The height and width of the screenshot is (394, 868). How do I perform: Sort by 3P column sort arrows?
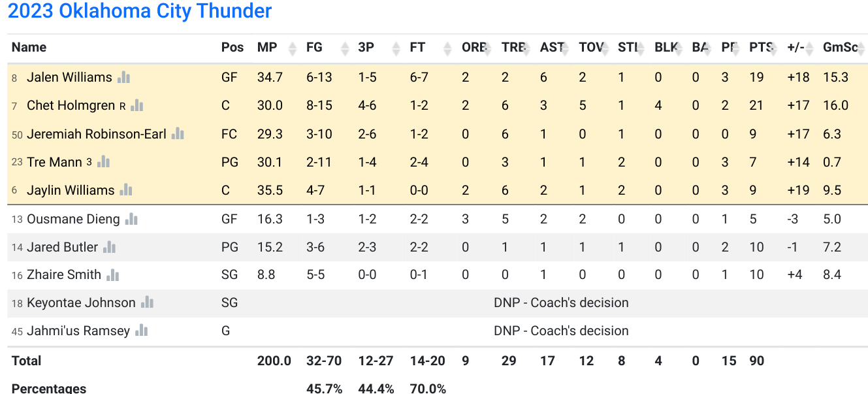395,48
